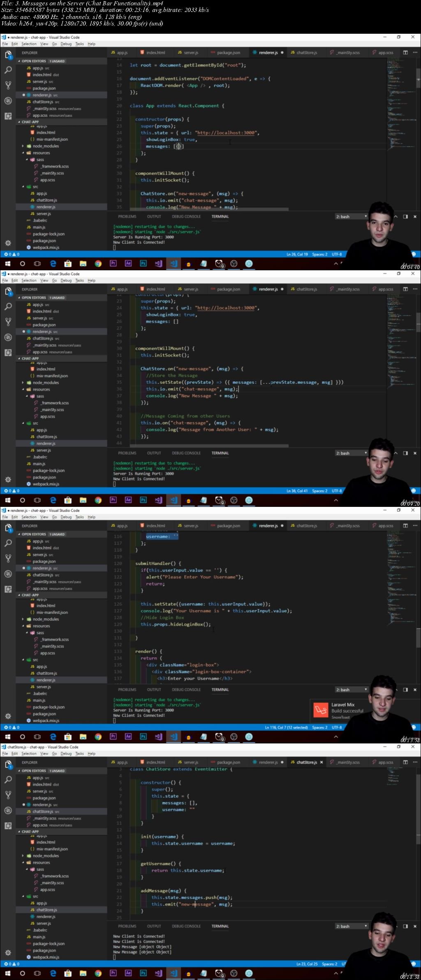
Task: Click feedback smiley in the 00:09:20 frame status bar
Action: pos(413,491)
